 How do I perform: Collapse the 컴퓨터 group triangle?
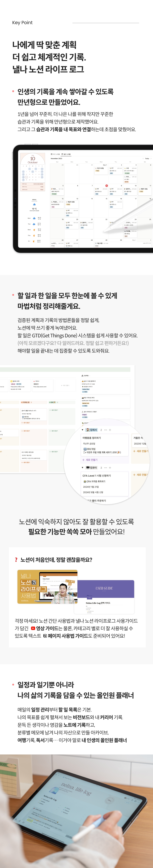coord(82,467)
